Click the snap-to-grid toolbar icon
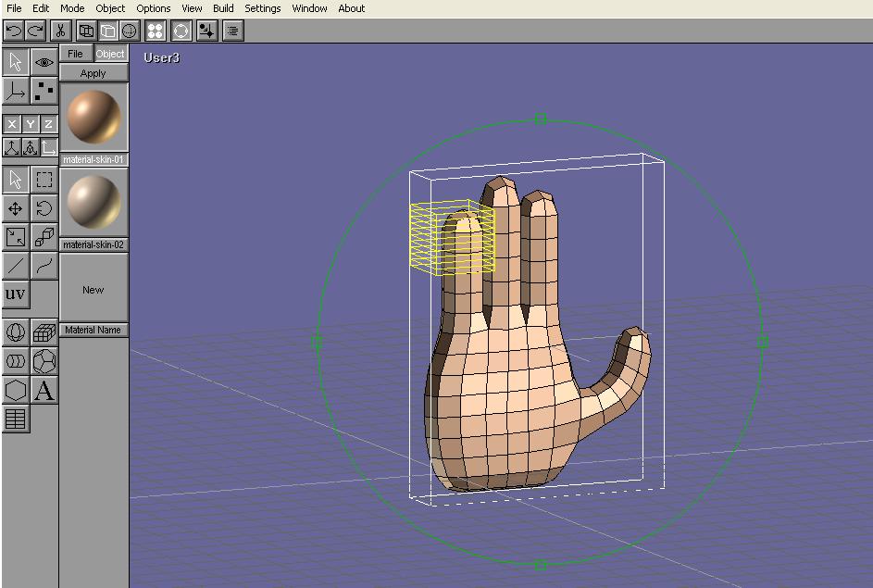 point(206,31)
